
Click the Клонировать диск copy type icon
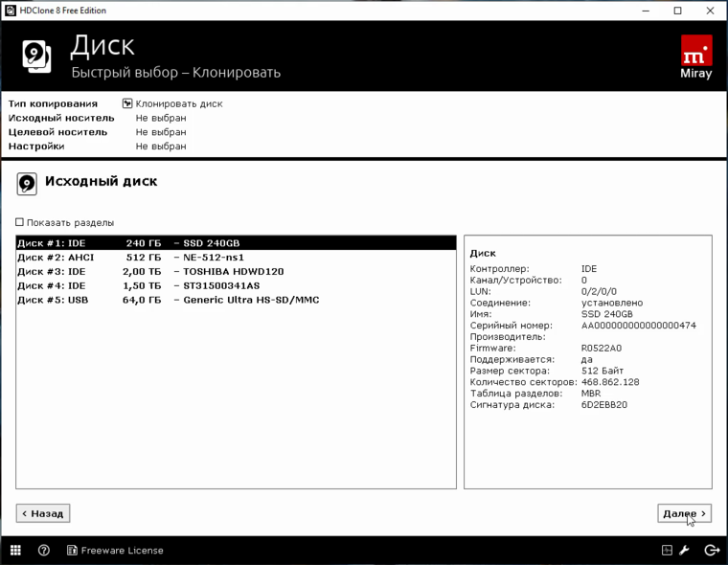[127, 103]
